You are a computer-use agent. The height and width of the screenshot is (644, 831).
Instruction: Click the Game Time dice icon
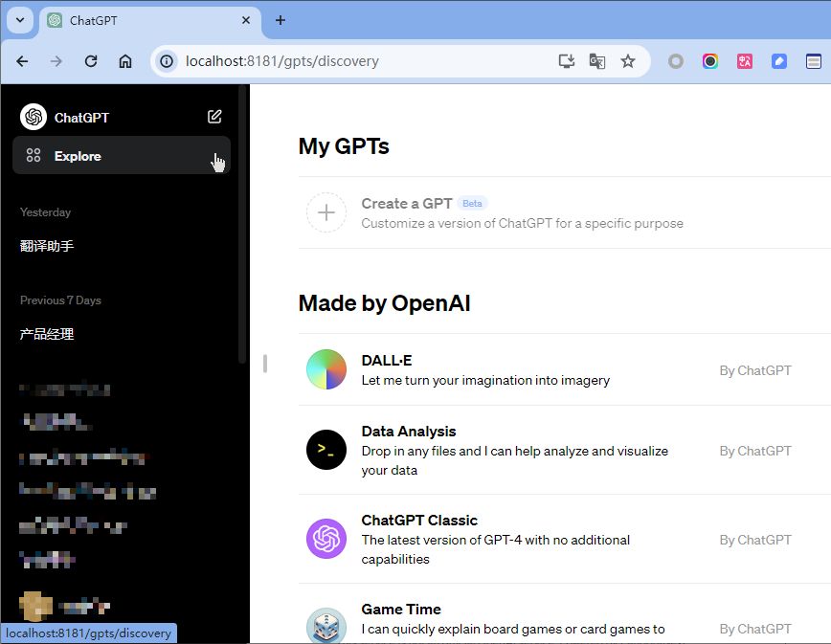click(x=326, y=627)
